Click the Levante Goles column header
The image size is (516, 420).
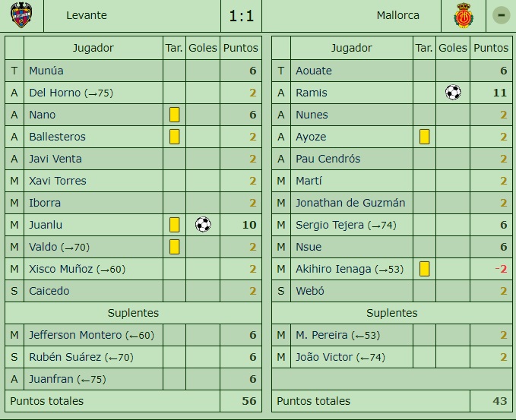(x=203, y=48)
